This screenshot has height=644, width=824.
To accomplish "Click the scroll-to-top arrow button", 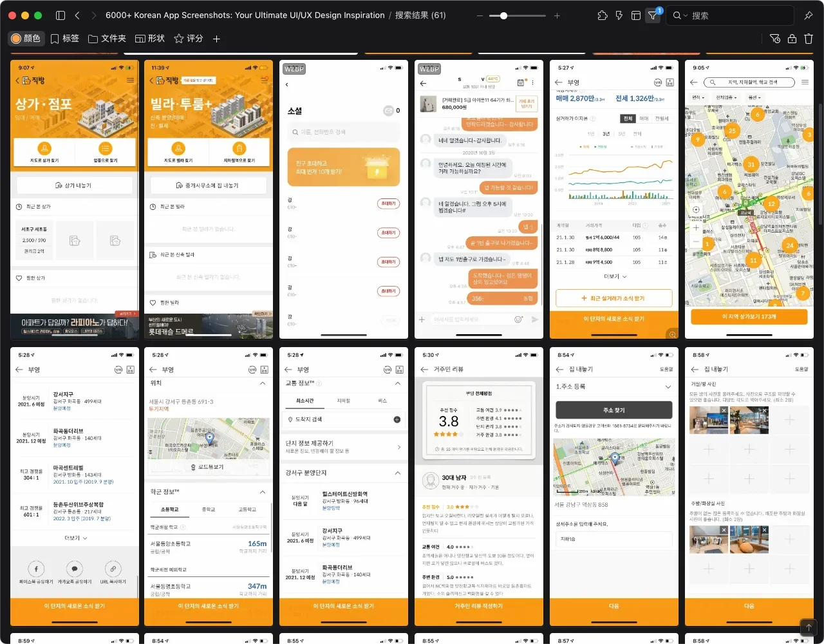I will (x=809, y=627).
